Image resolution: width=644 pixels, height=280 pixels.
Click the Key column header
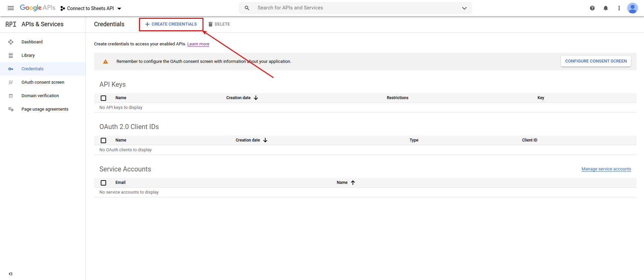click(x=541, y=98)
